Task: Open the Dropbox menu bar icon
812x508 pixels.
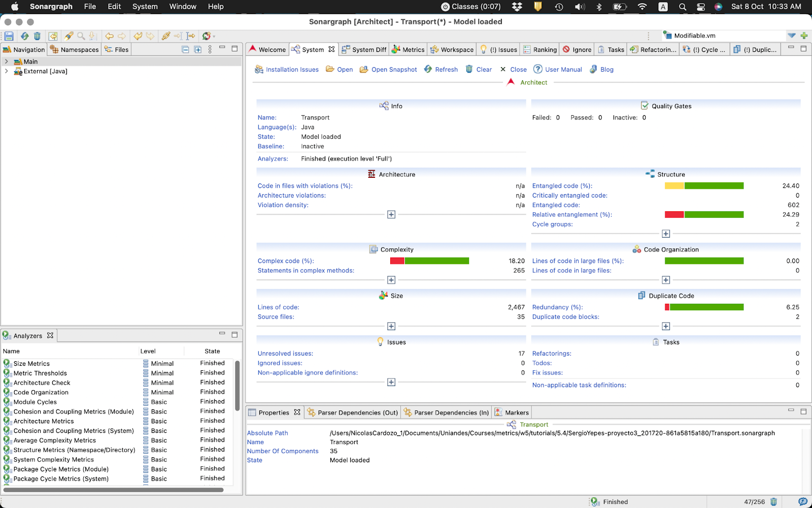Action: click(517, 7)
